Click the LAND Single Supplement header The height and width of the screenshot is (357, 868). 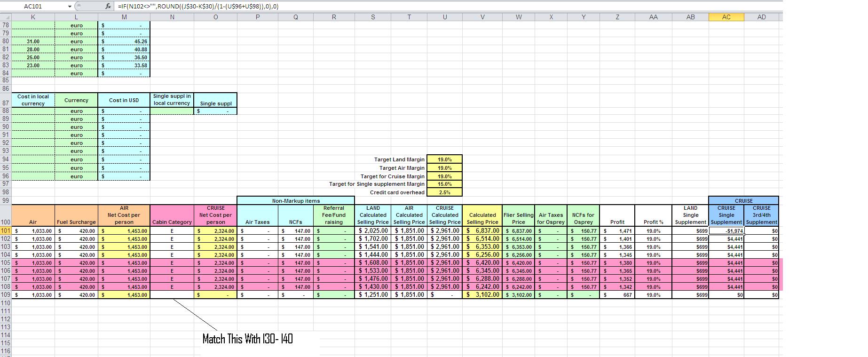tap(690, 215)
